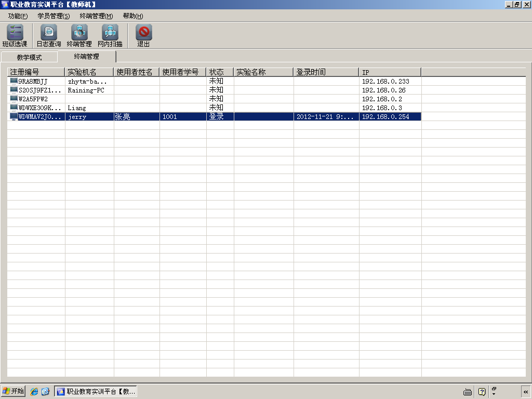The height and width of the screenshot is (399, 532).
Task: Select the WDWXE309K... registration cell
Action: (39, 108)
